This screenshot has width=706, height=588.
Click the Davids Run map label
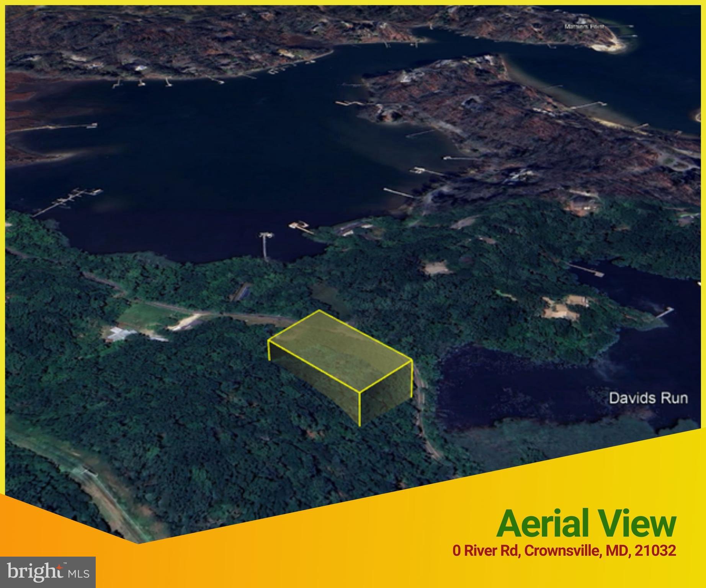pos(648,398)
